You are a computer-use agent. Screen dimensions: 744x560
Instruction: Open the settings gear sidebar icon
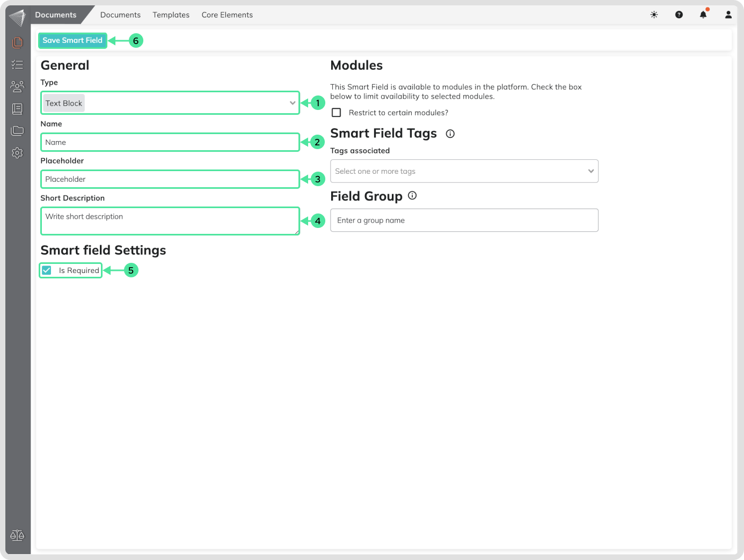pyautogui.click(x=17, y=153)
